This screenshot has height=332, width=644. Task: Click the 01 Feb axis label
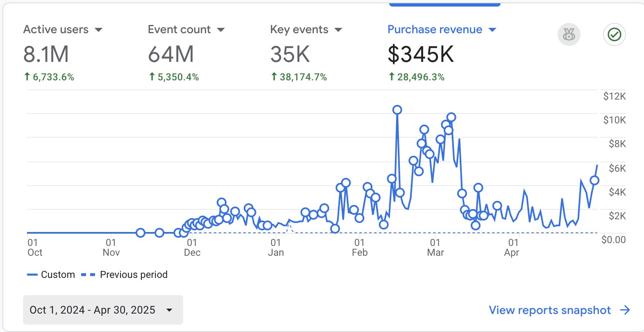(x=360, y=248)
